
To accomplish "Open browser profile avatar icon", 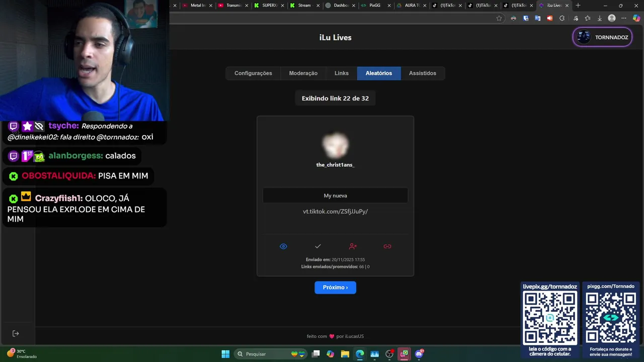I will (x=612, y=18).
